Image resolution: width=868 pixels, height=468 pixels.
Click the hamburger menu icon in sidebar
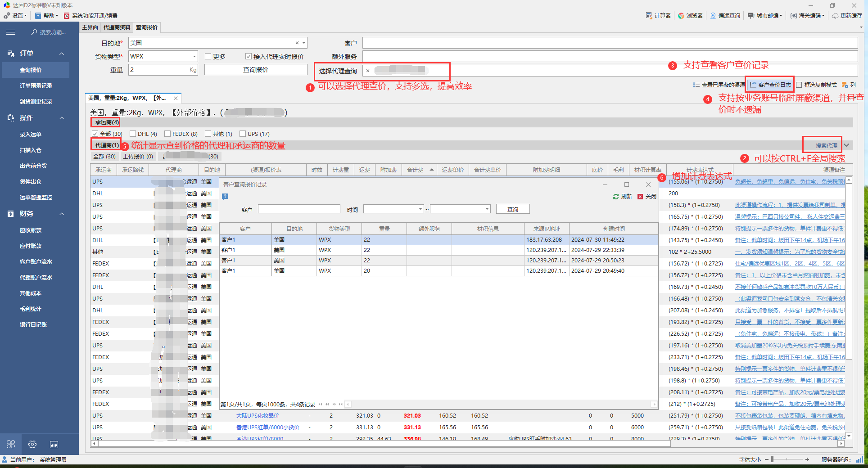[x=11, y=32]
